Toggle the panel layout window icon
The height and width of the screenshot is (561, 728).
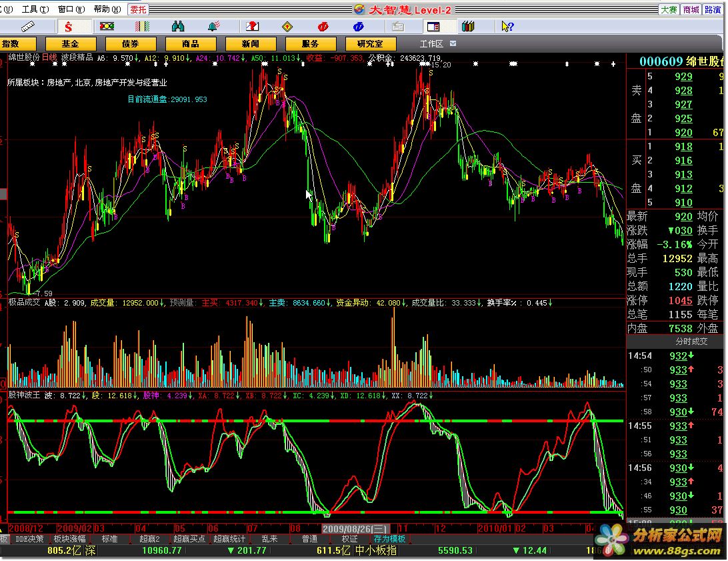tap(433, 27)
